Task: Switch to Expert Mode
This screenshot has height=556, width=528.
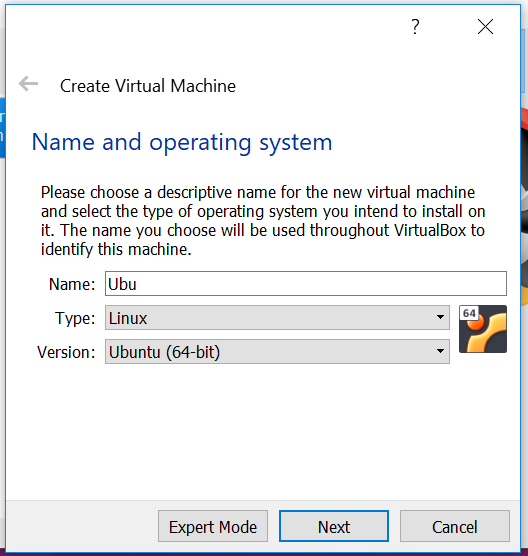Action: point(213,526)
